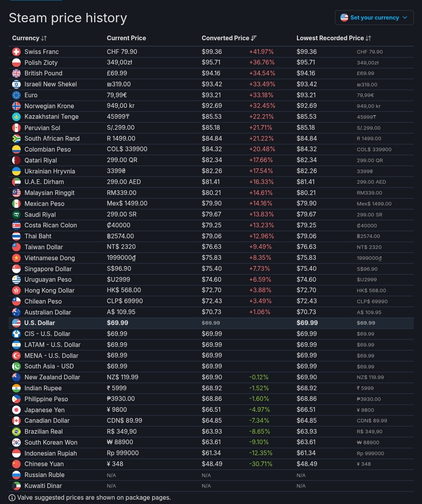The image size is (422, 504).
Task: Click the info icon beside Valve suggested prices
Action: [12, 498]
